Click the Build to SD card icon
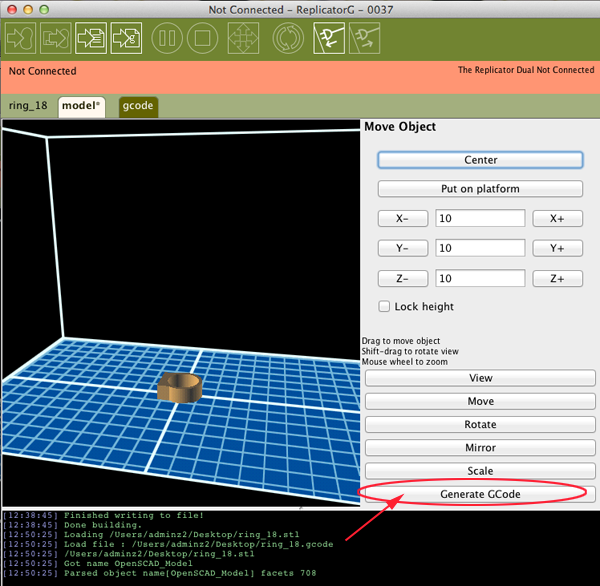Image resolution: width=600 pixels, height=586 pixels. click(55, 38)
